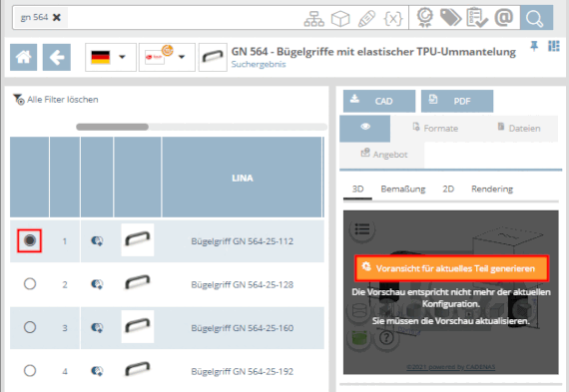The width and height of the screenshot is (569, 392).
Task: Open the viewer list menu icon
Action: pyautogui.click(x=362, y=228)
